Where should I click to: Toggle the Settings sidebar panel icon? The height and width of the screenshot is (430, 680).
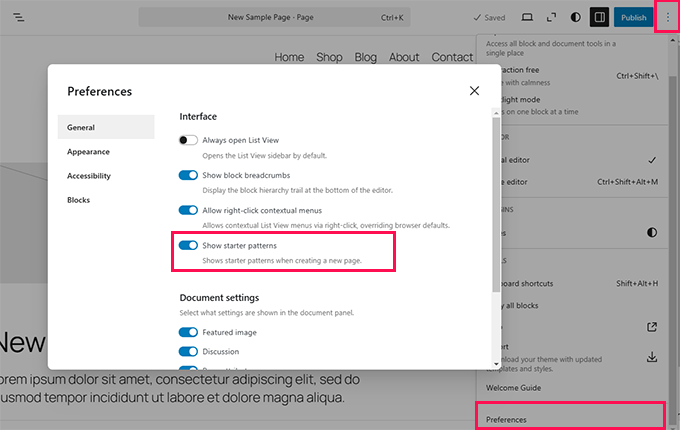tap(599, 18)
